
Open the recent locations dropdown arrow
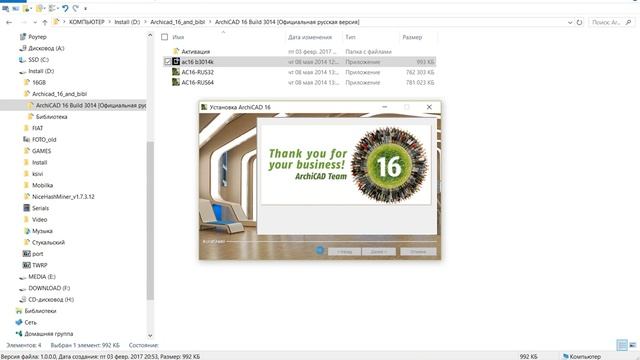(x=35, y=22)
